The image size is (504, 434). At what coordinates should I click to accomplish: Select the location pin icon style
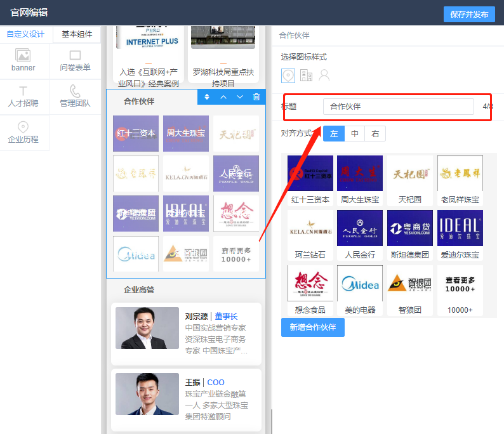tap(288, 76)
